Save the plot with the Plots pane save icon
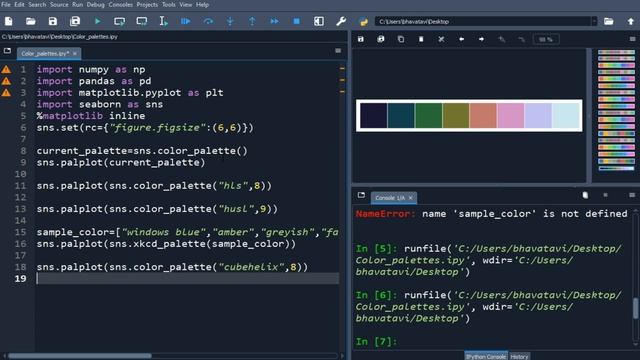The width and height of the screenshot is (640, 360). tap(361, 39)
